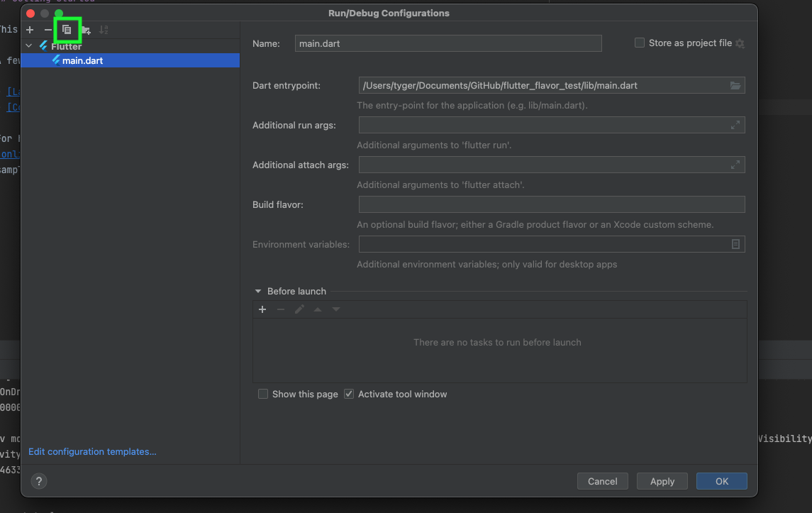812x513 pixels.
Task: Enable Show this page checkbox
Action: (263, 394)
